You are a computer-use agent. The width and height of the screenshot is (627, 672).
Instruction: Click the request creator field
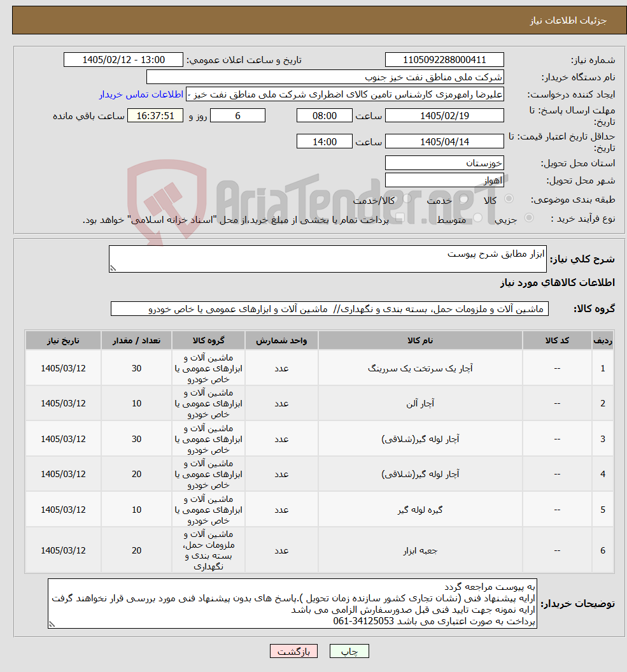tap(345, 94)
